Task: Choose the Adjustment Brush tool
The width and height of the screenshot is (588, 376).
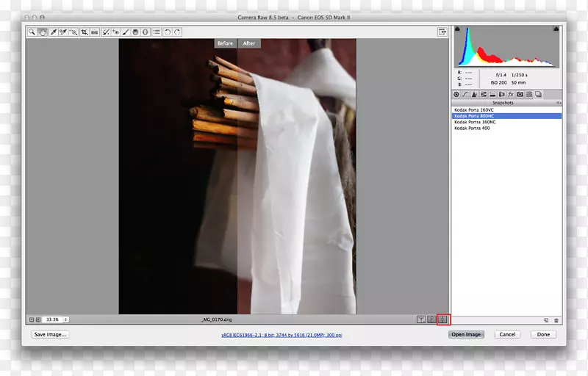Action: click(x=126, y=32)
